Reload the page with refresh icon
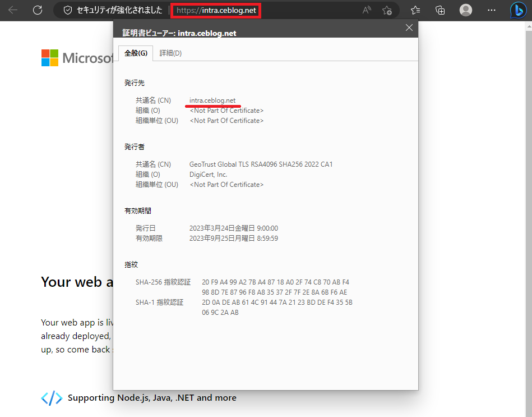Screen dimensions: 532x417 (x=38, y=10)
